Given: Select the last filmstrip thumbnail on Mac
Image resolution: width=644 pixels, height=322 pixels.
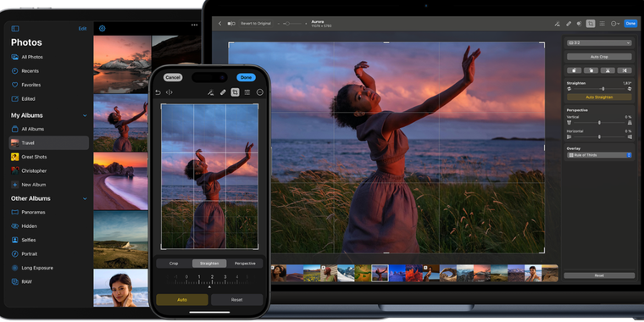Looking at the screenshot, I should pos(550,273).
